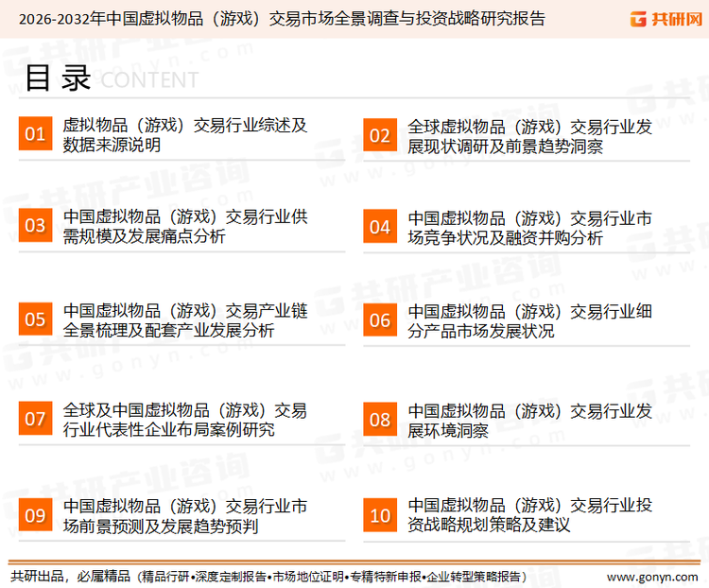
Task: Click the orange 05 chapter number box
Action: 35,319
